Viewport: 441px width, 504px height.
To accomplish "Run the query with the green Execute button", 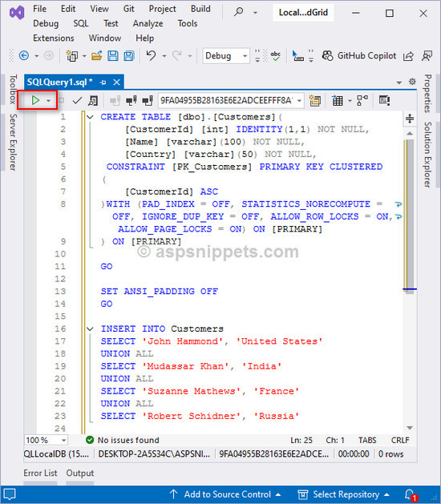I will click(35, 100).
